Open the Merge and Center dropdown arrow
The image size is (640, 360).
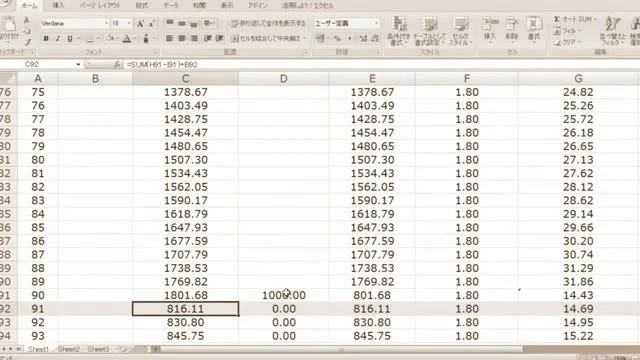[304, 38]
